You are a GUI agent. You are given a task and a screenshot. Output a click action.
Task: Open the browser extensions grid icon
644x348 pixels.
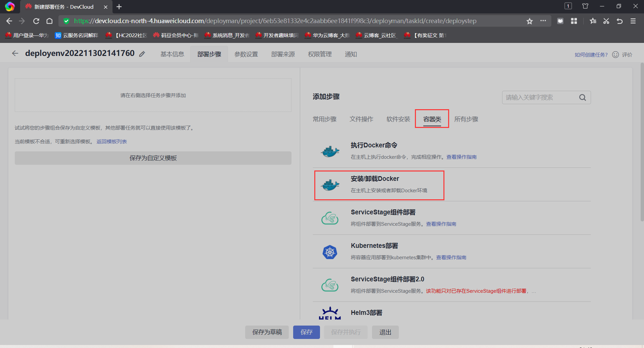[x=574, y=21]
